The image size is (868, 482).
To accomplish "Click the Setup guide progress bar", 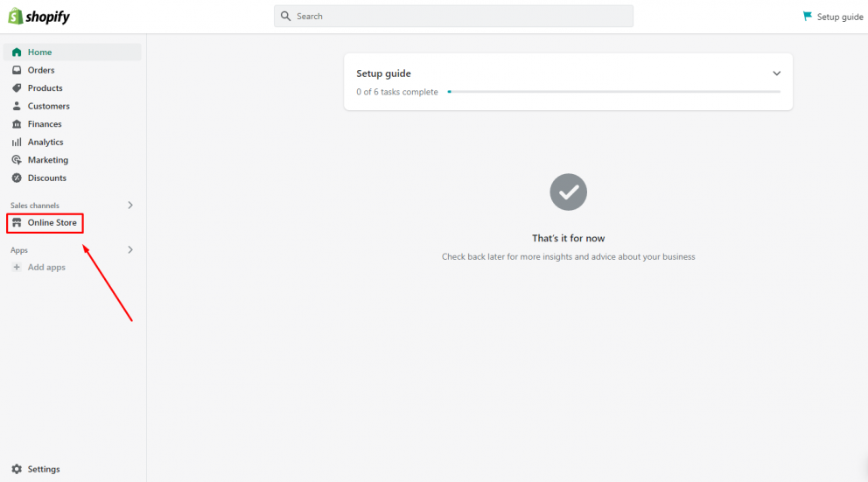I will point(614,92).
